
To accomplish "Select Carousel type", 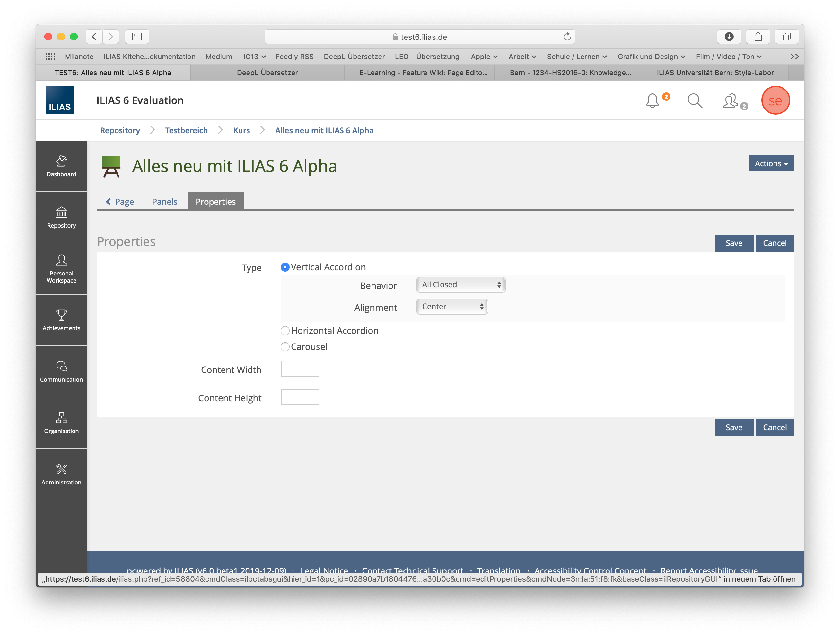I will pyautogui.click(x=285, y=346).
